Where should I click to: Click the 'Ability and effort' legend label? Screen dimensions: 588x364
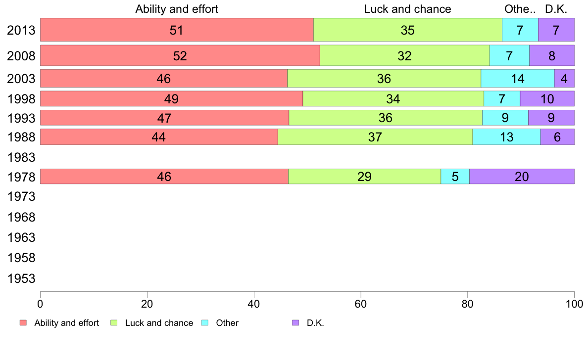66,323
